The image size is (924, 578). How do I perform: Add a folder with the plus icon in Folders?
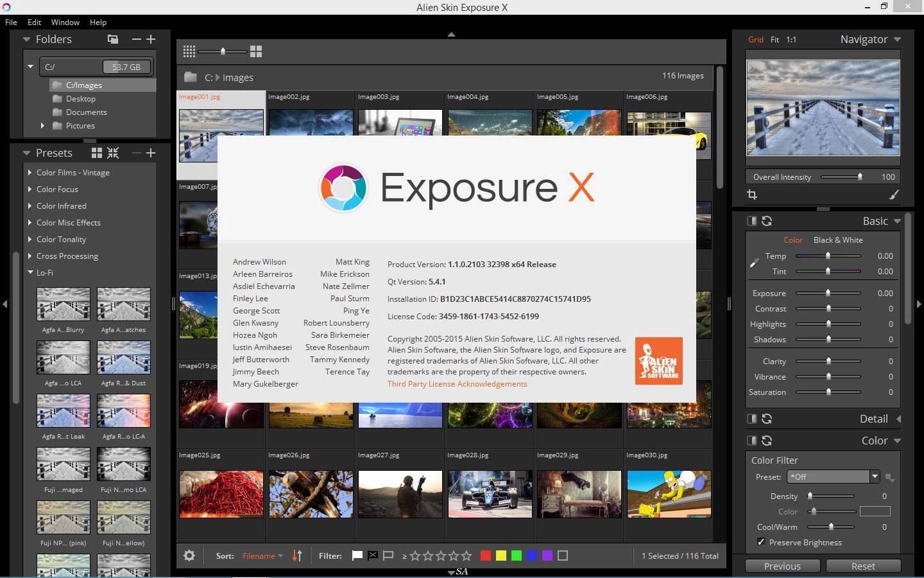pos(151,39)
